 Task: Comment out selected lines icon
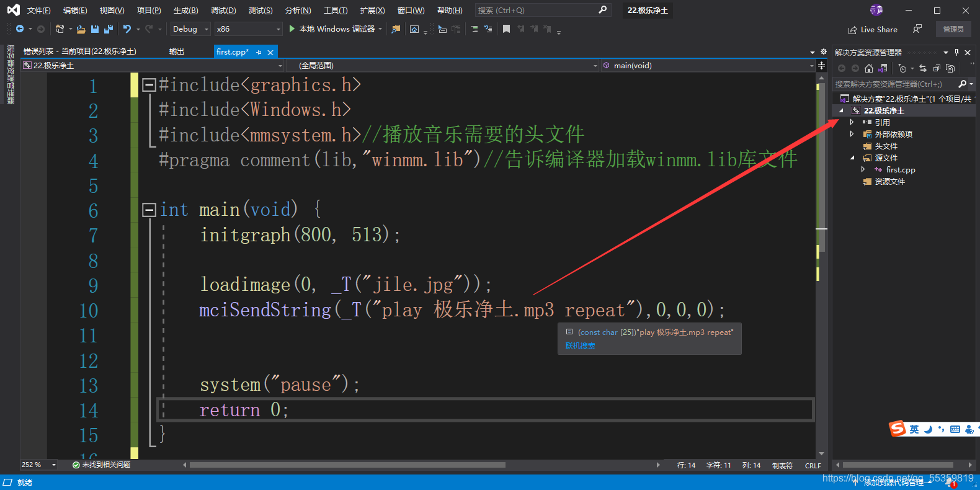click(474, 29)
